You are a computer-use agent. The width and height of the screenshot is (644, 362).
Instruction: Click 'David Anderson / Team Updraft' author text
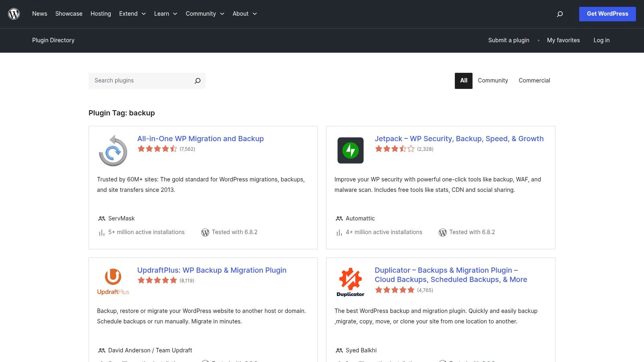[x=150, y=350]
